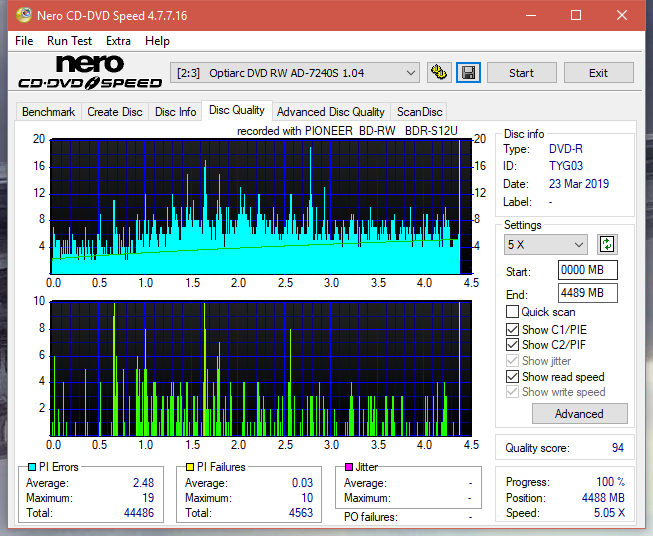Image resolution: width=653 pixels, height=536 pixels.
Task: Maximize the Nero CD-DVD Speed window
Action: (x=576, y=15)
